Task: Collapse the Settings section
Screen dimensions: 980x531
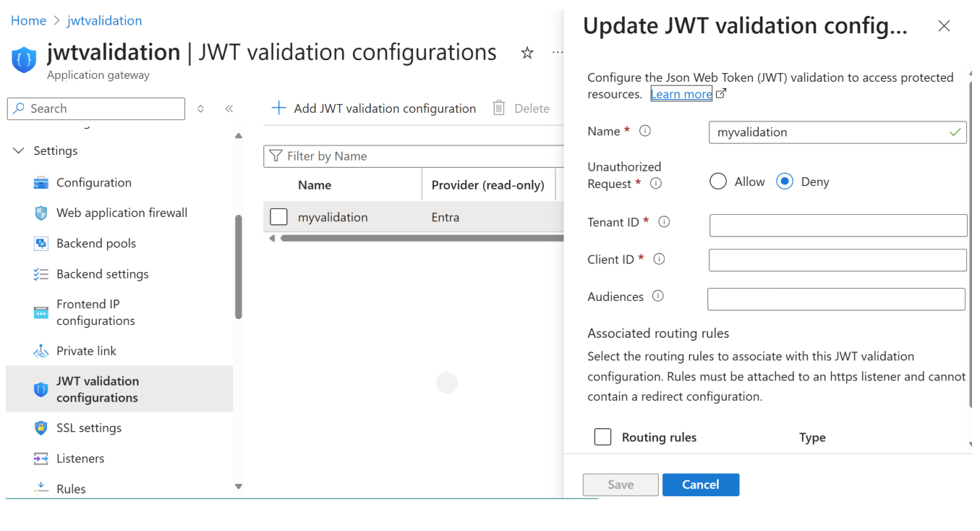Action: (x=18, y=150)
